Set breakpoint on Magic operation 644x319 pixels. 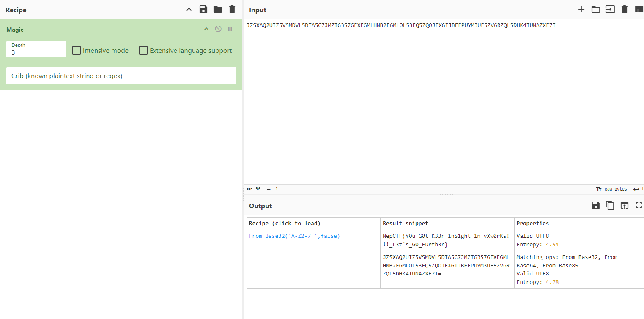230,29
